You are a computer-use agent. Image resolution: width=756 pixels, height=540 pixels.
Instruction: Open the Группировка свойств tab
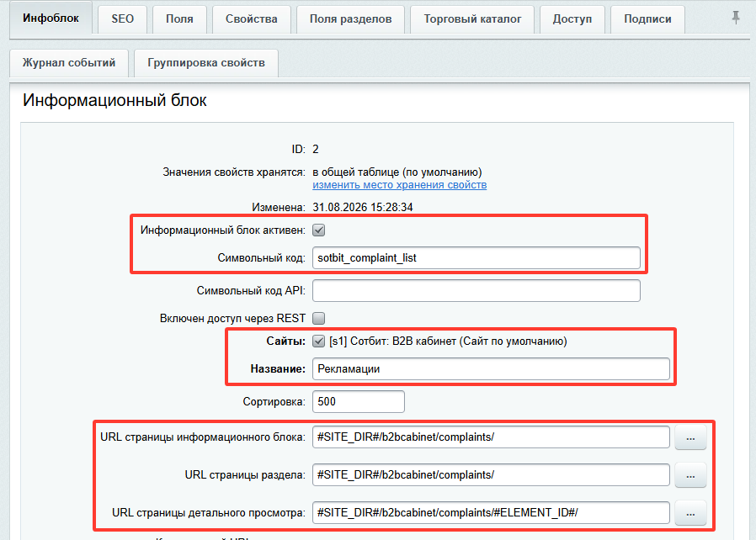pos(206,63)
